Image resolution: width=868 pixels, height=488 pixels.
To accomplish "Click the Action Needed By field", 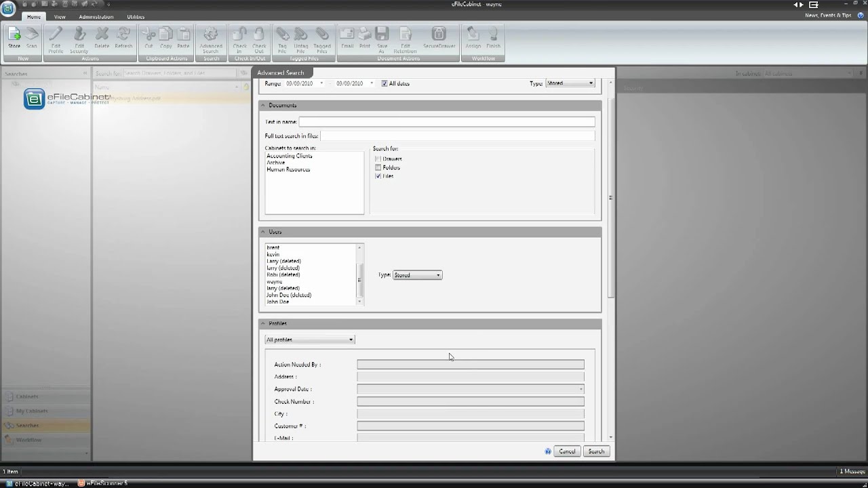I will pyautogui.click(x=470, y=365).
